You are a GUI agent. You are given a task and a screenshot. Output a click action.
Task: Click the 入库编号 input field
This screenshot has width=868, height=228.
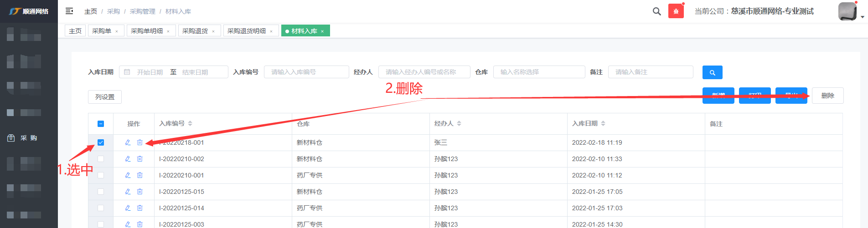(x=306, y=72)
